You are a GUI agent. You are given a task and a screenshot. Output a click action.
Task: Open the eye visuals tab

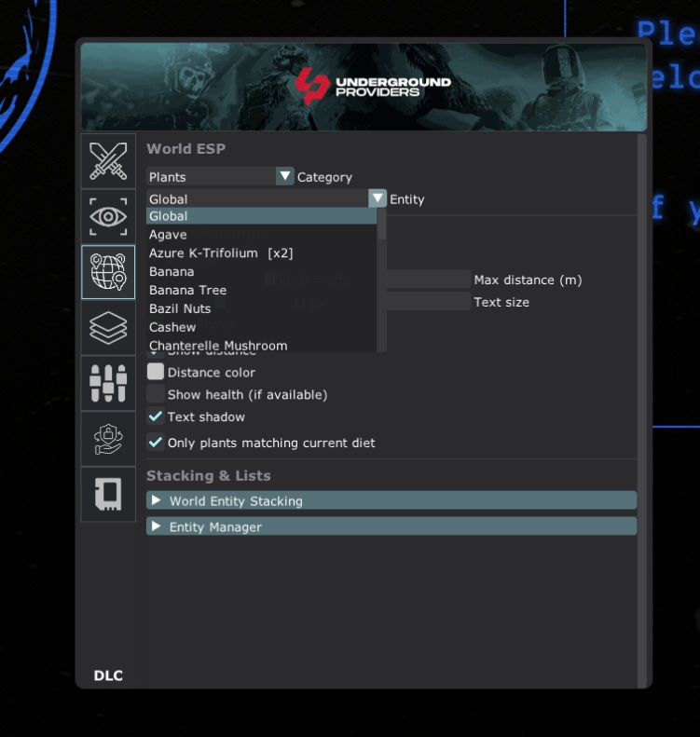(x=108, y=216)
